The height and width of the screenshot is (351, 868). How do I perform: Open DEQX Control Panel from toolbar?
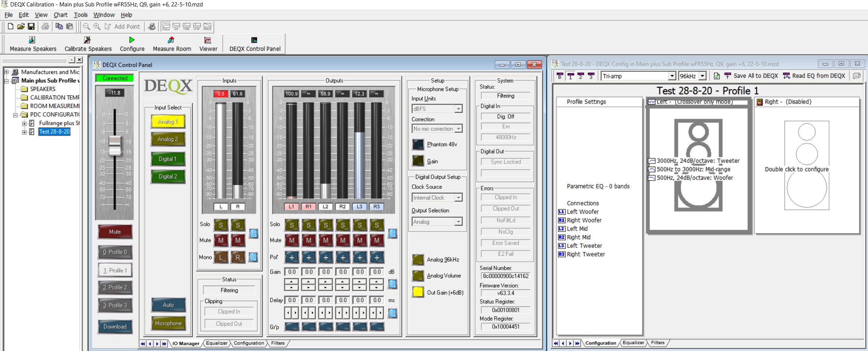click(x=255, y=44)
